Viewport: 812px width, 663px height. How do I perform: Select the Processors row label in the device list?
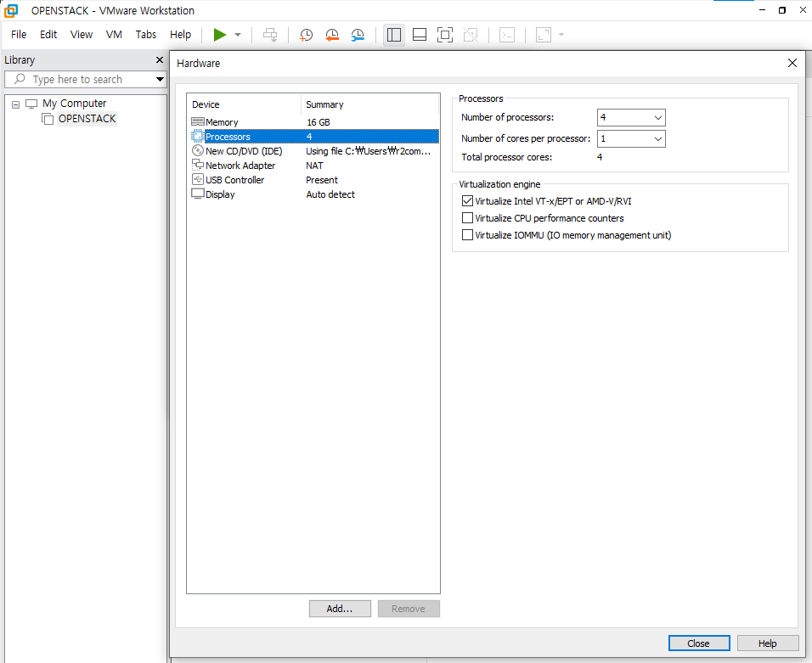click(228, 137)
